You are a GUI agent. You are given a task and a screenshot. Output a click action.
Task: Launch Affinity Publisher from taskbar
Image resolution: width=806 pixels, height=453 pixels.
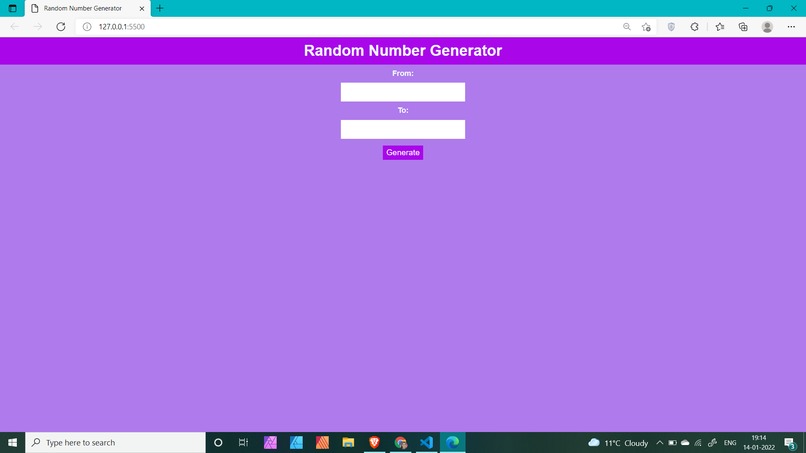pyautogui.click(x=322, y=443)
